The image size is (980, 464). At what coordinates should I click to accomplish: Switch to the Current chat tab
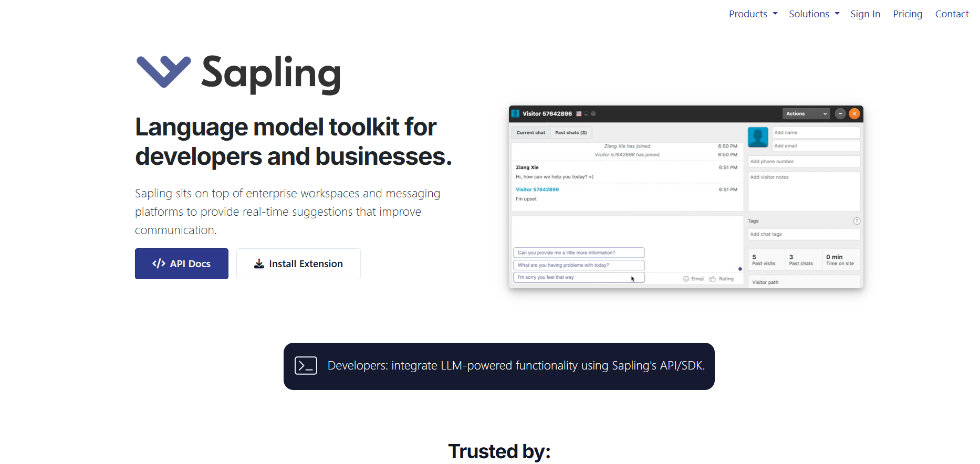(530, 133)
